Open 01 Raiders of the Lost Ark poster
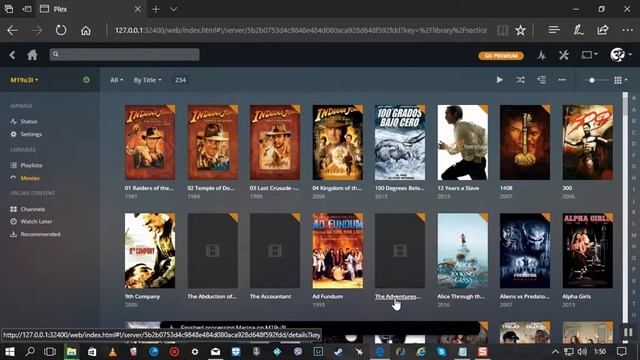 coord(150,142)
